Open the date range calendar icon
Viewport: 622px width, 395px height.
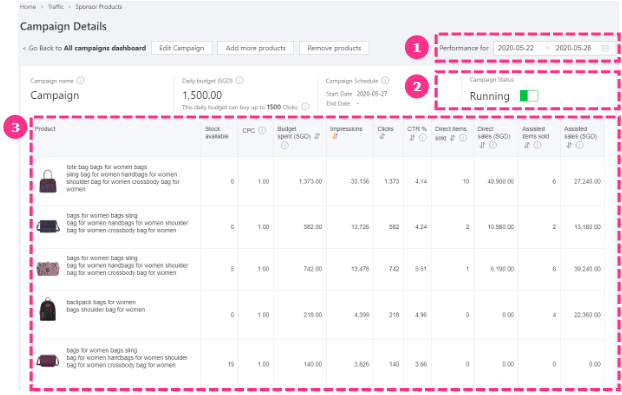click(605, 48)
